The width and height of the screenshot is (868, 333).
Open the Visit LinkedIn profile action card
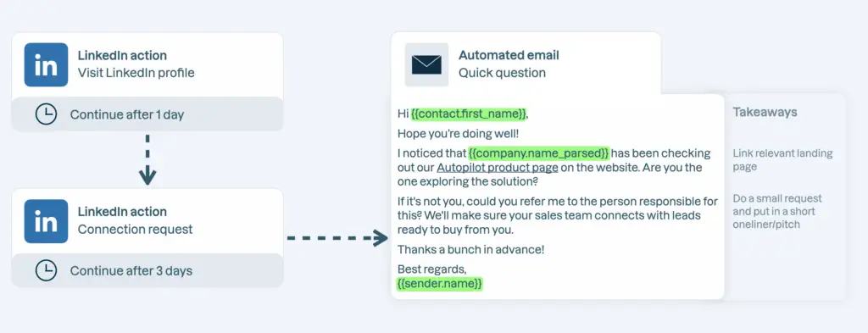point(147,64)
